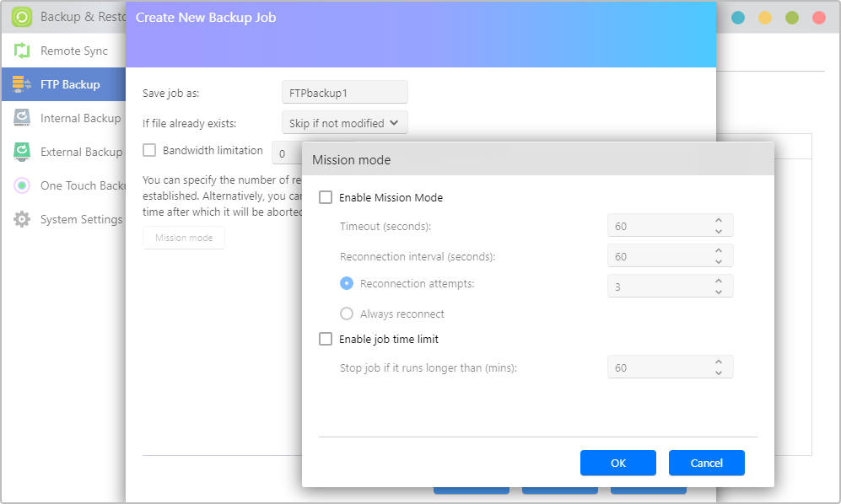Open Internal Backup section
This screenshot has height=504, width=841.
63,118
